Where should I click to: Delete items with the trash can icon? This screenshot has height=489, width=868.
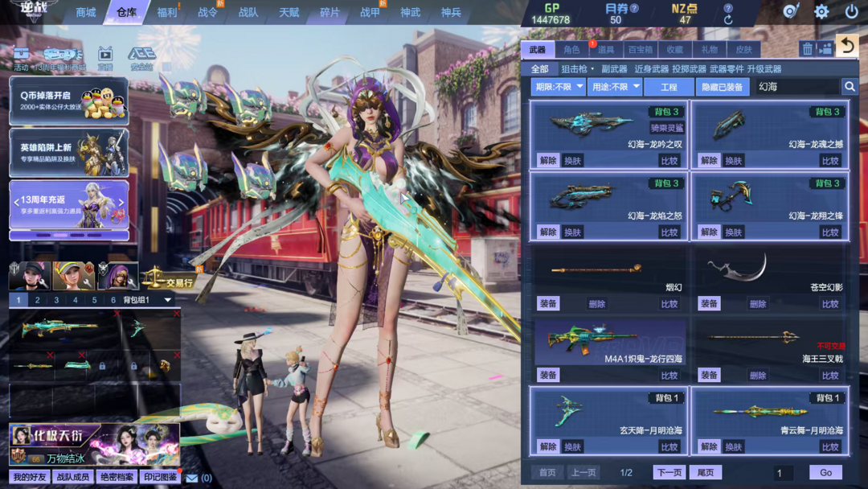tap(807, 49)
